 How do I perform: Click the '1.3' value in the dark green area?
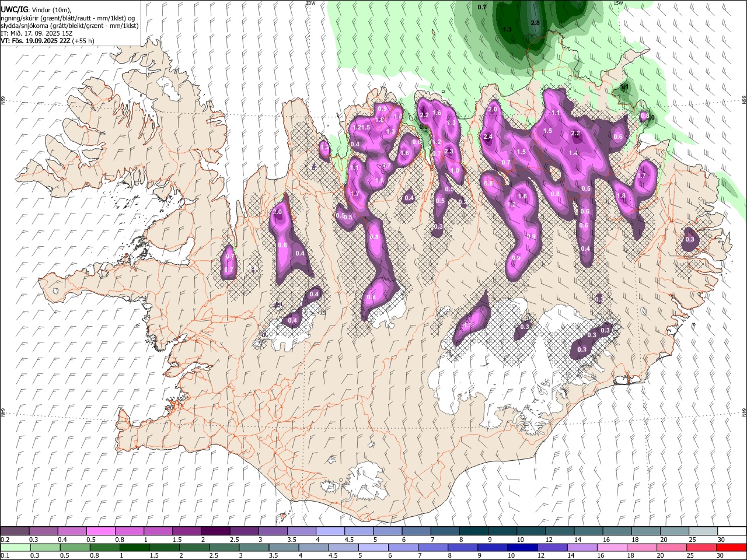(507, 29)
